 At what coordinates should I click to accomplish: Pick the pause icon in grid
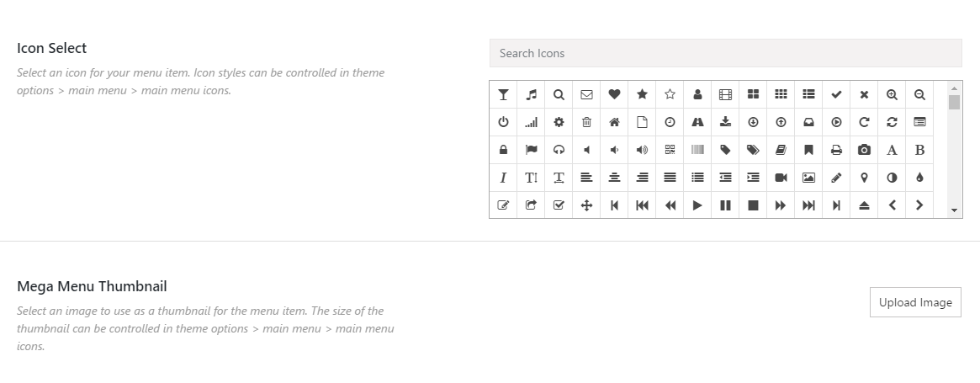(x=725, y=205)
